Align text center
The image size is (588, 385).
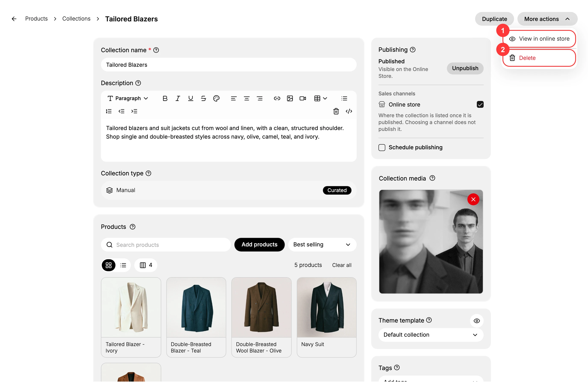(247, 99)
